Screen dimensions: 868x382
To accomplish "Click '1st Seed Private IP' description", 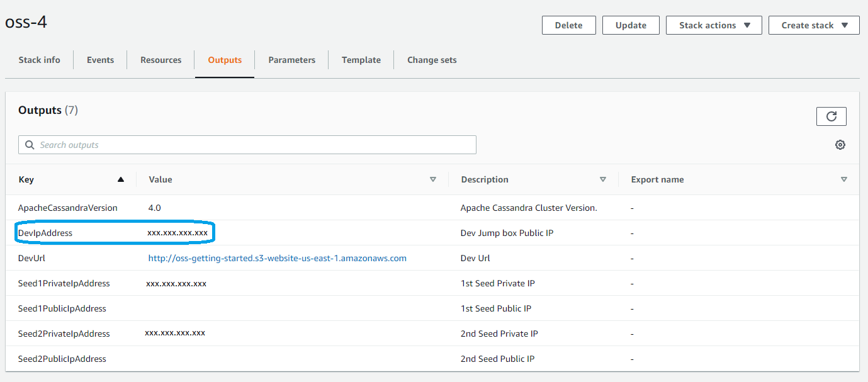I will click(x=498, y=283).
